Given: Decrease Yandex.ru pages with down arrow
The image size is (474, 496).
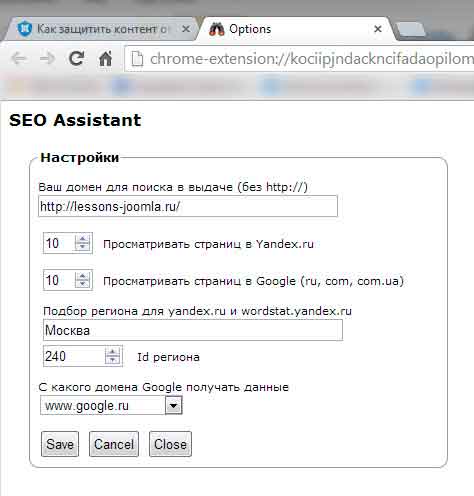Looking at the screenshot, I should click(x=82, y=247).
